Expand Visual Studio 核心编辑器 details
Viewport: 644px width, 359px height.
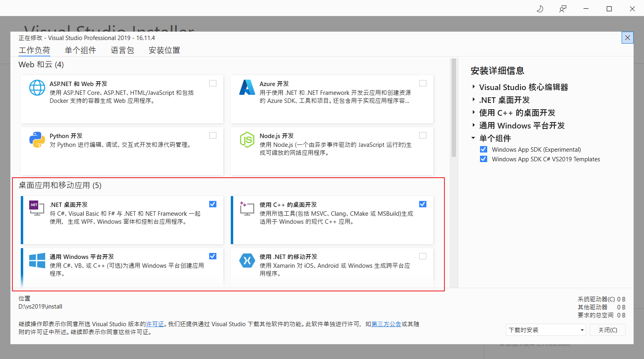point(474,87)
